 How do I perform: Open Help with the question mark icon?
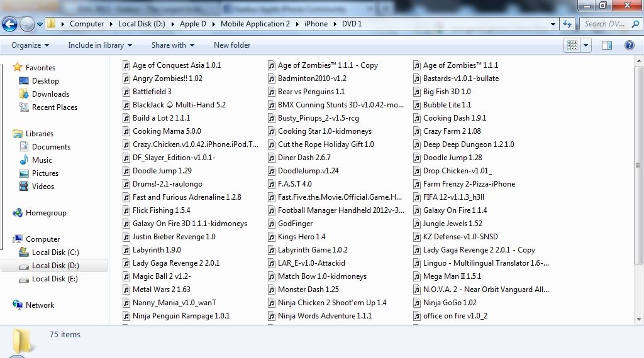tap(629, 45)
